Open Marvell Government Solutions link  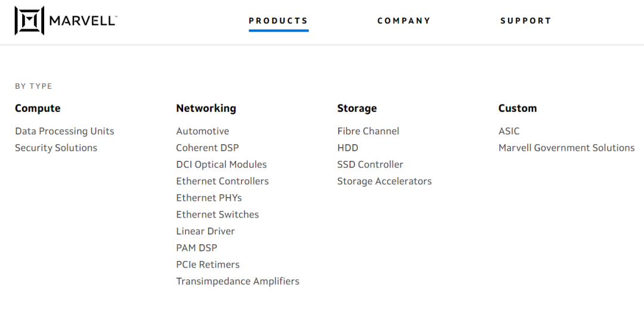[x=566, y=148]
